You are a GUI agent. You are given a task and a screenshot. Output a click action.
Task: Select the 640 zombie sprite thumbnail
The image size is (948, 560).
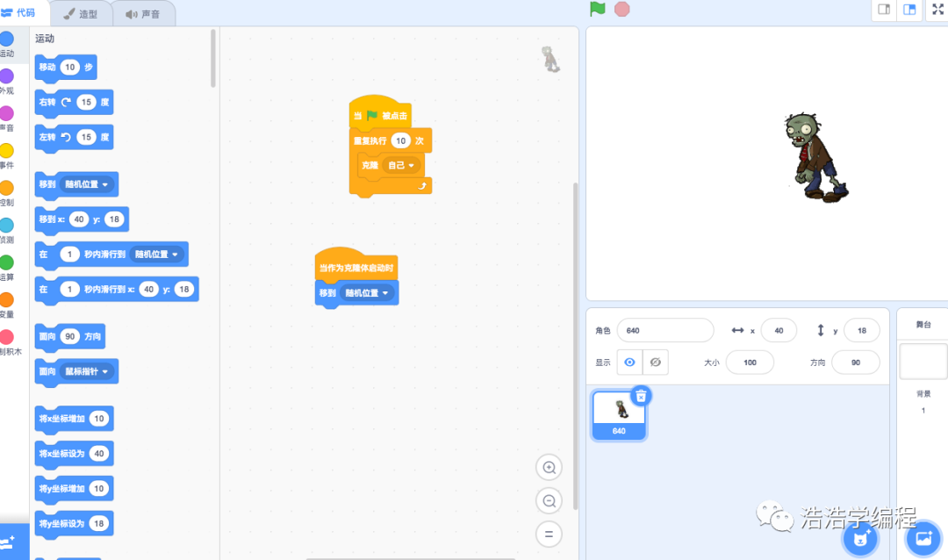(619, 415)
